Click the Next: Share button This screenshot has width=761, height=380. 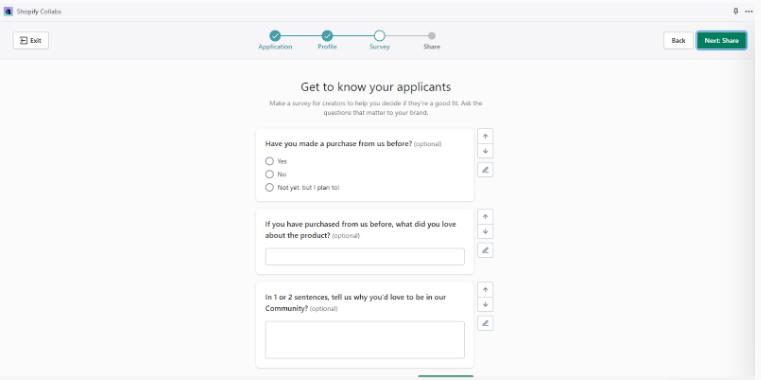pyautogui.click(x=721, y=40)
